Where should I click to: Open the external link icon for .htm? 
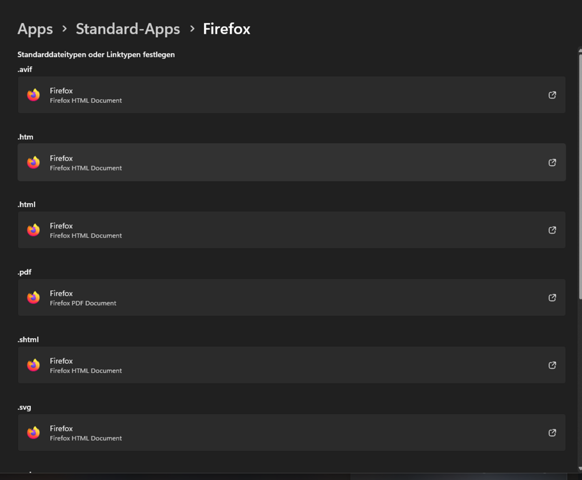pyautogui.click(x=552, y=163)
